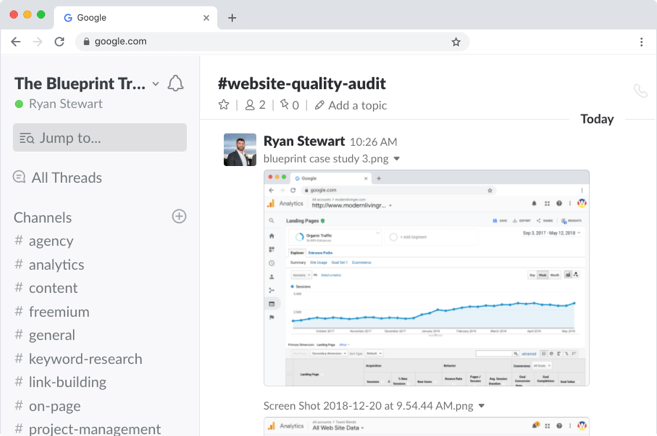The height and width of the screenshot is (436, 657).
Task: Click Add a topic
Action: pyautogui.click(x=351, y=105)
